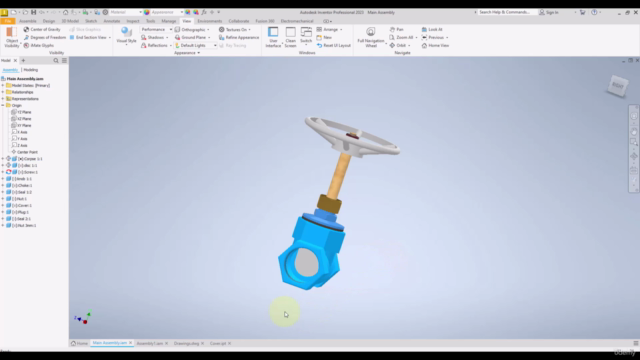Image resolution: width=640 pixels, height=360 pixels.
Task: Expand the Representations folder
Action: click(3, 99)
